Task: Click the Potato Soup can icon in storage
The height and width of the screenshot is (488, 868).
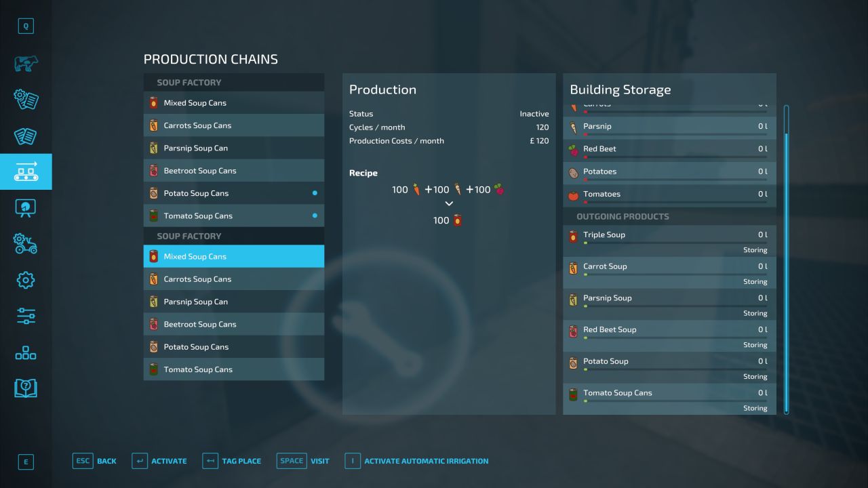Action: 574,363
